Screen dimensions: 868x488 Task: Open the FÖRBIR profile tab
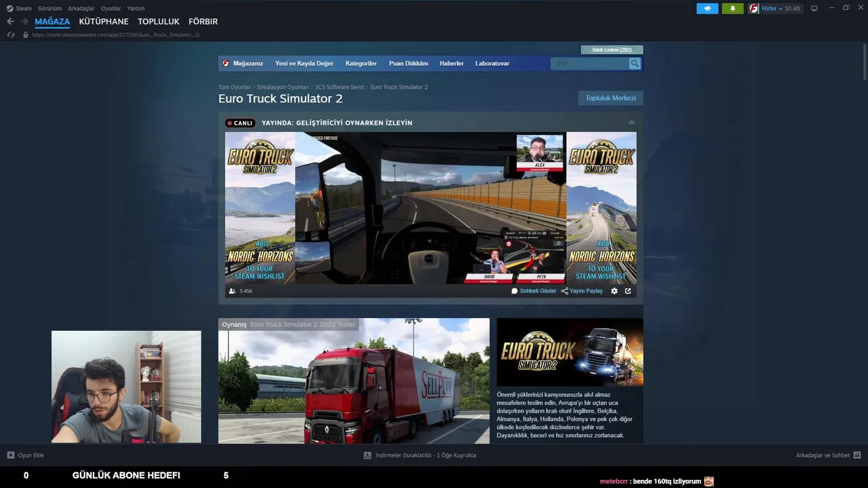click(203, 22)
